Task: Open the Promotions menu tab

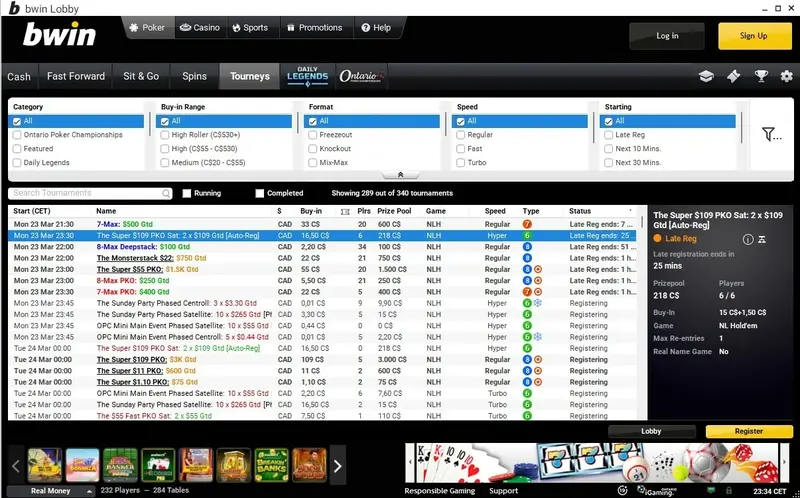Action: pyautogui.click(x=315, y=28)
